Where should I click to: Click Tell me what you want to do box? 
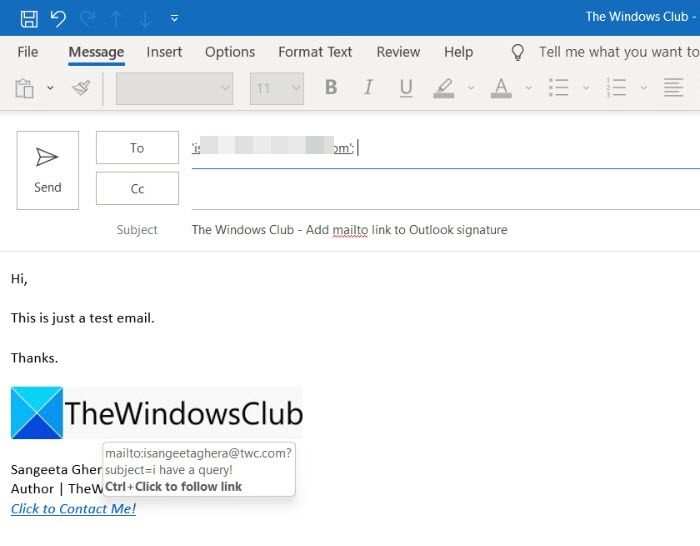coord(619,52)
